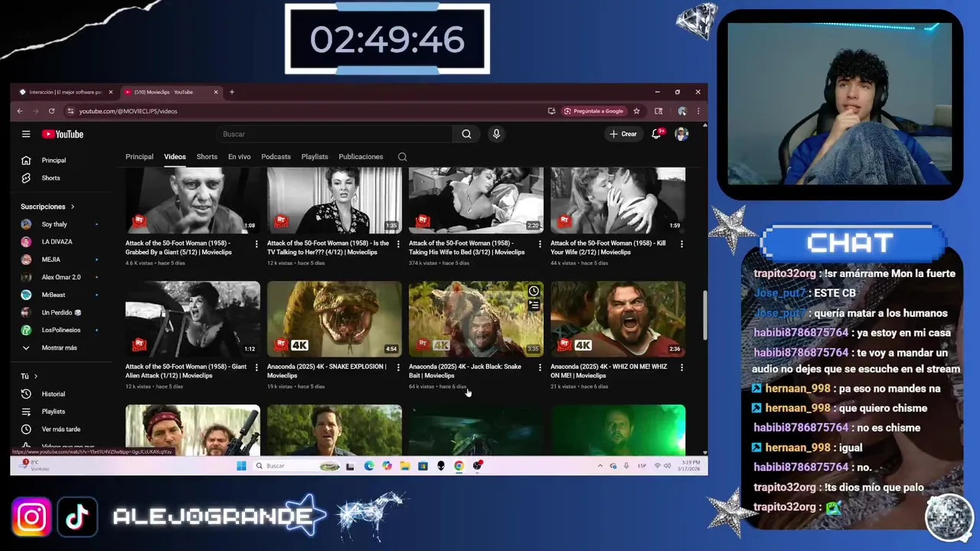Open options for Giant Alien Attack video
980x551 pixels.
coord(256,367)
